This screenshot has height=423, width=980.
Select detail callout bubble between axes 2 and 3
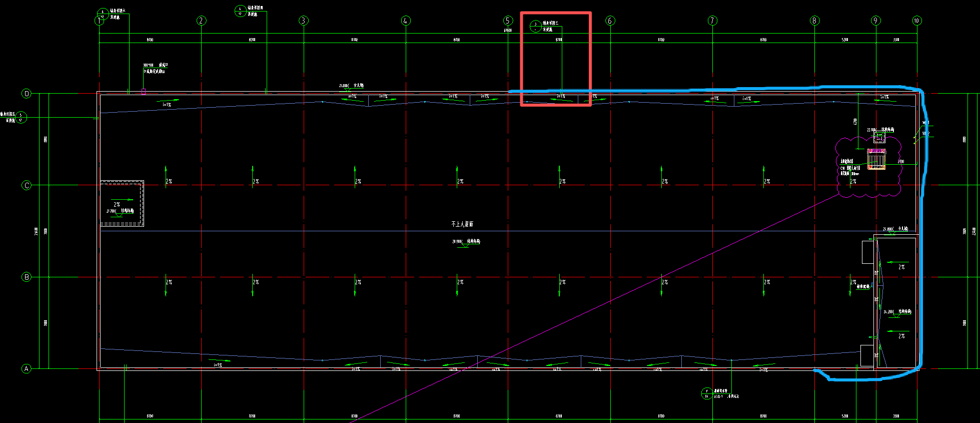coord(240,11)
